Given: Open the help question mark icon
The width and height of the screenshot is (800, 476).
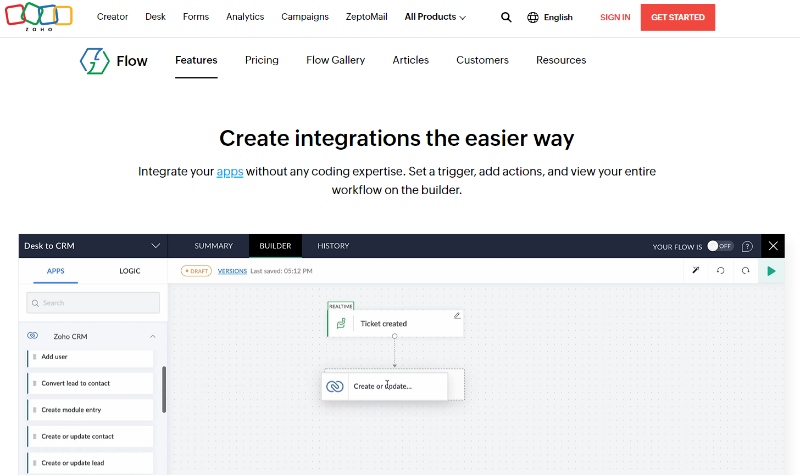Looking at the screenshot, I should tap(747, 246).
